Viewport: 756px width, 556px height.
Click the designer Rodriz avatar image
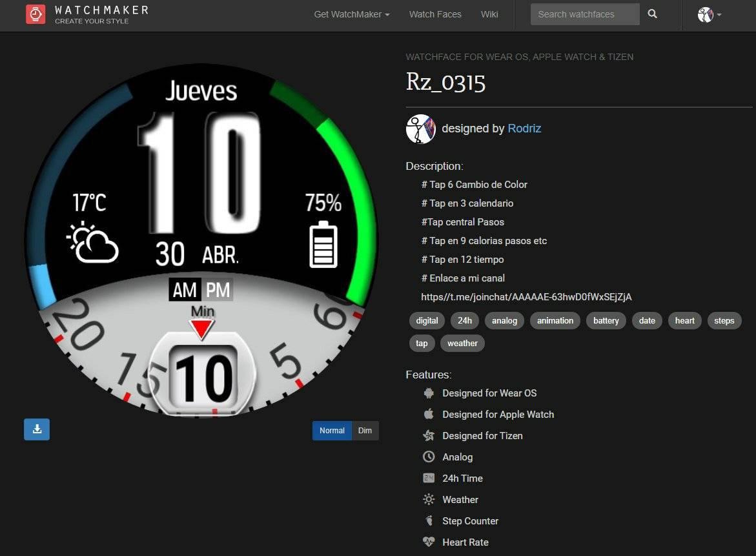coord(420,129)
